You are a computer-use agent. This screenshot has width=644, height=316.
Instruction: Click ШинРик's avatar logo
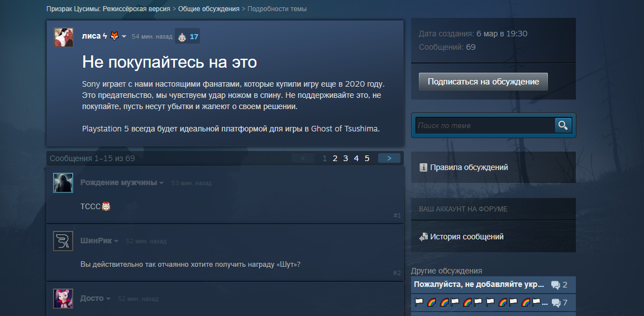[x=63, y=240]
